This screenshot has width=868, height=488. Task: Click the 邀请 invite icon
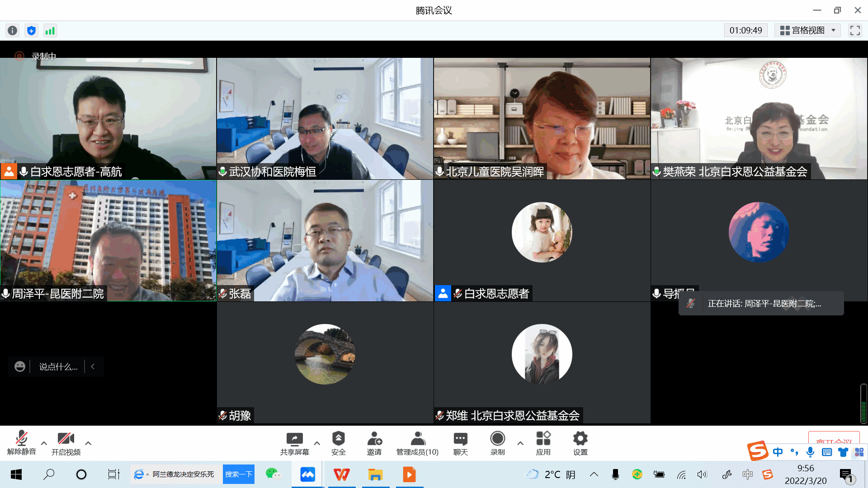point(375,443)
